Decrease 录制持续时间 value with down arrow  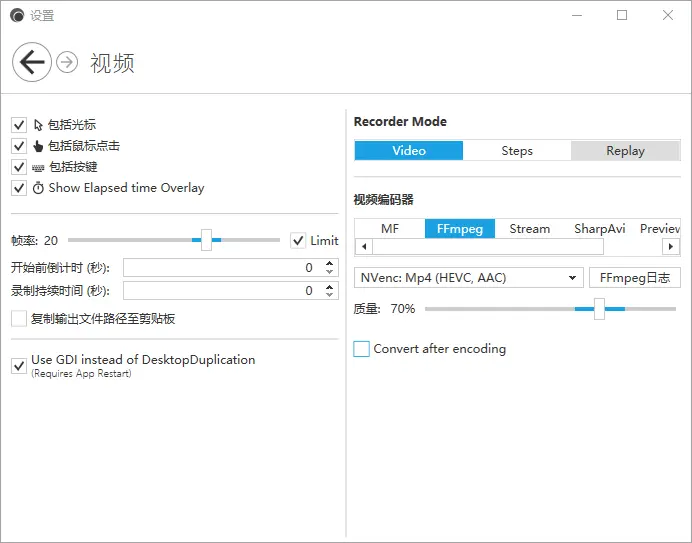point(329,294)
